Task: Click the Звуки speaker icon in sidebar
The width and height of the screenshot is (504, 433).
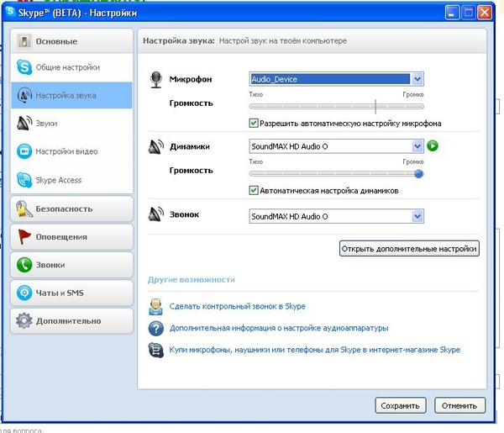Action: point(24,124)
